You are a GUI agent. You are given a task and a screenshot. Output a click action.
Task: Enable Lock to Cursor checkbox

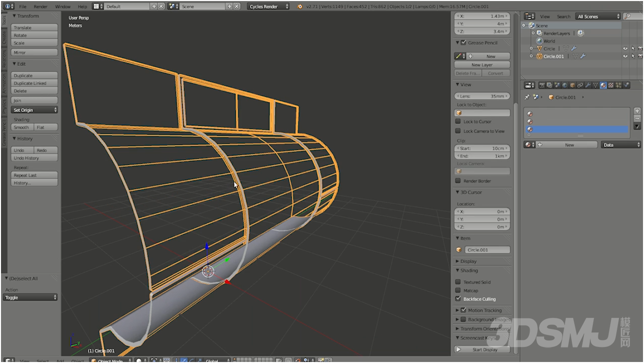coord(458,121)
